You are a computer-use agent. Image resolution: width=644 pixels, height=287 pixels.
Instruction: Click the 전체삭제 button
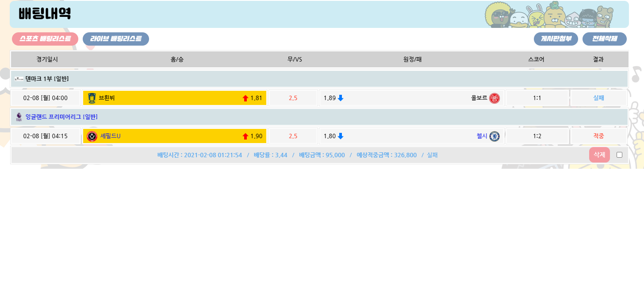point(605,39)
